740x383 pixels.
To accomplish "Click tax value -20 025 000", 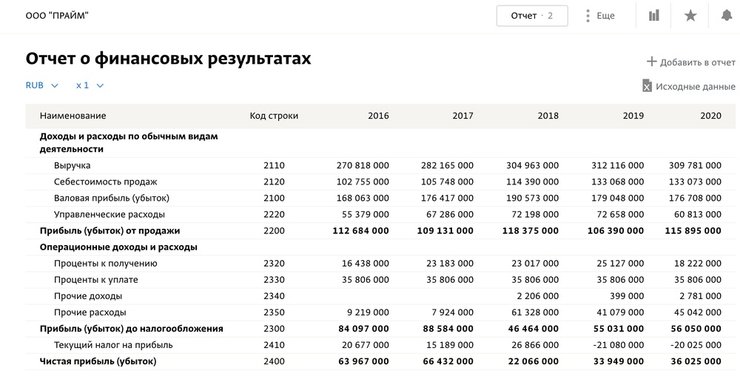I will pyautogui.click(x=696, y=345).
